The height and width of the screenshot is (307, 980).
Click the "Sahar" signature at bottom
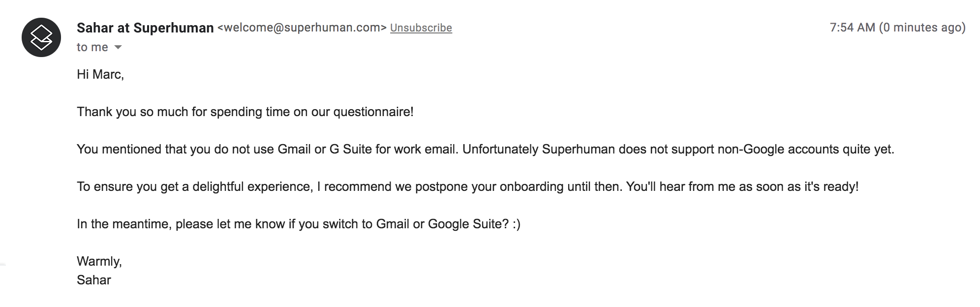pyautogui.click(x=94, y=280)
